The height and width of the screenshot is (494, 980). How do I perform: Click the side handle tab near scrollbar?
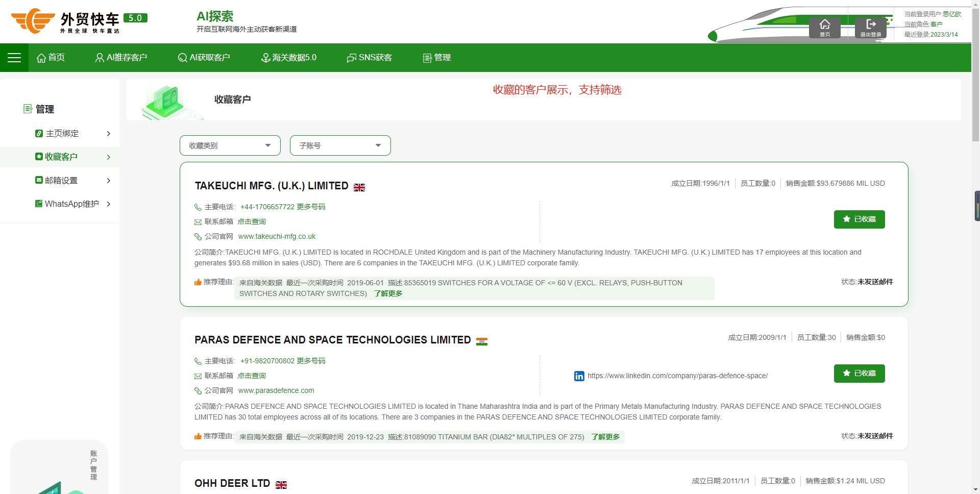click(977, 206)
